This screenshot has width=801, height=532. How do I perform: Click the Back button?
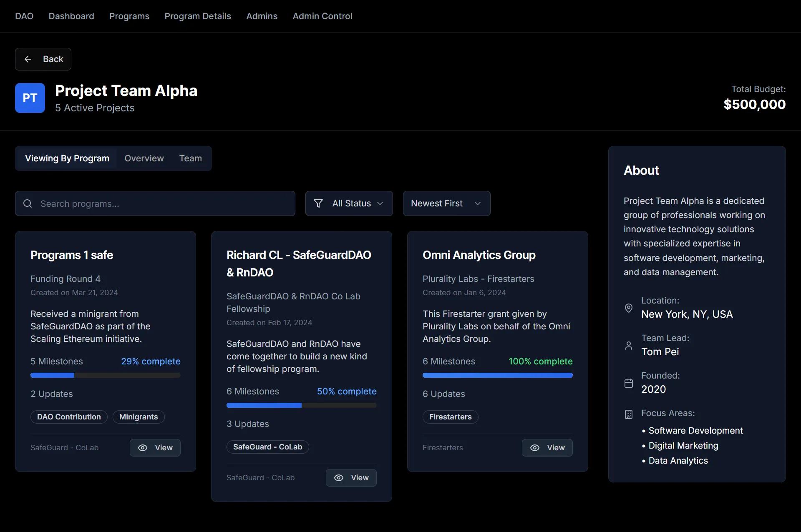pyautogui.click(x=43, y=59)
